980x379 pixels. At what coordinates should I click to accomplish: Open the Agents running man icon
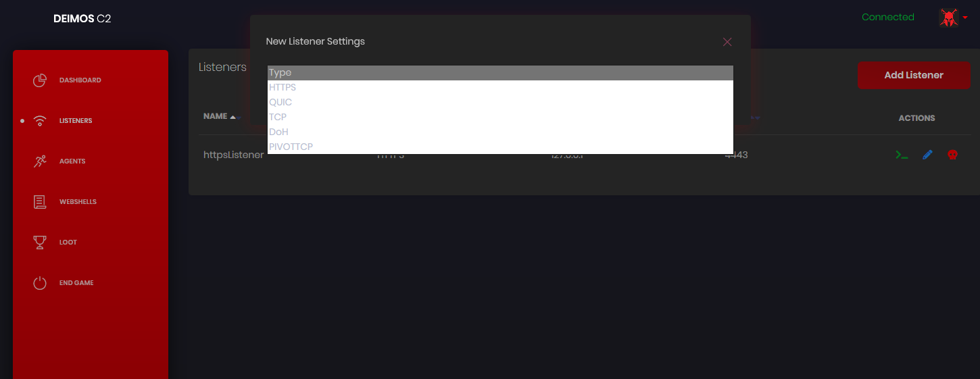click(x=40, y=161)
